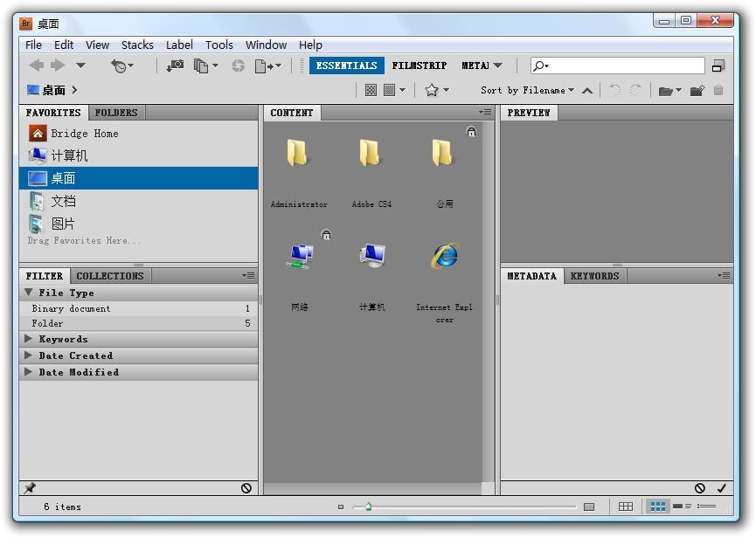Toggle the keep filter pin icon

pyautogui.click(x=30, y=488)
